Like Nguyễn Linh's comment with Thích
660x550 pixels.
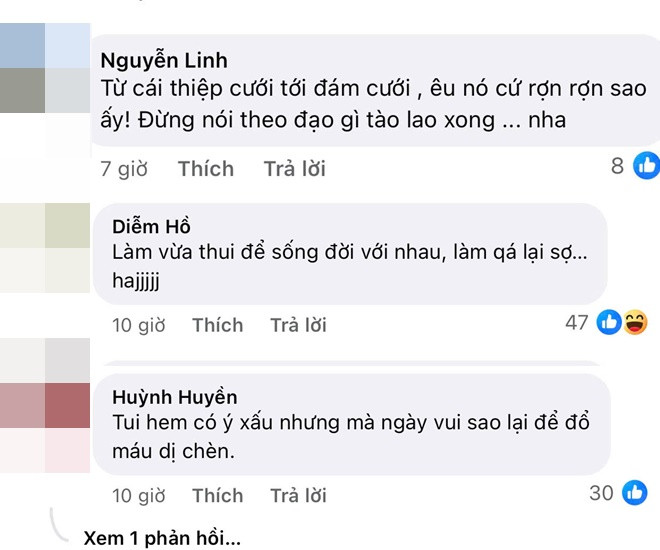(205, 169)
